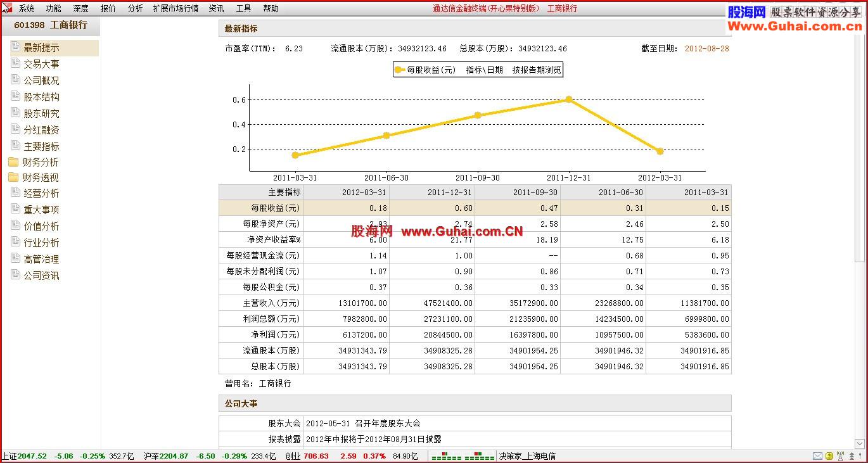This screenshot has height=463, width=868.
Task: Click the 2011-03-31 data point on chart
Action: click(x=295, y=155)
